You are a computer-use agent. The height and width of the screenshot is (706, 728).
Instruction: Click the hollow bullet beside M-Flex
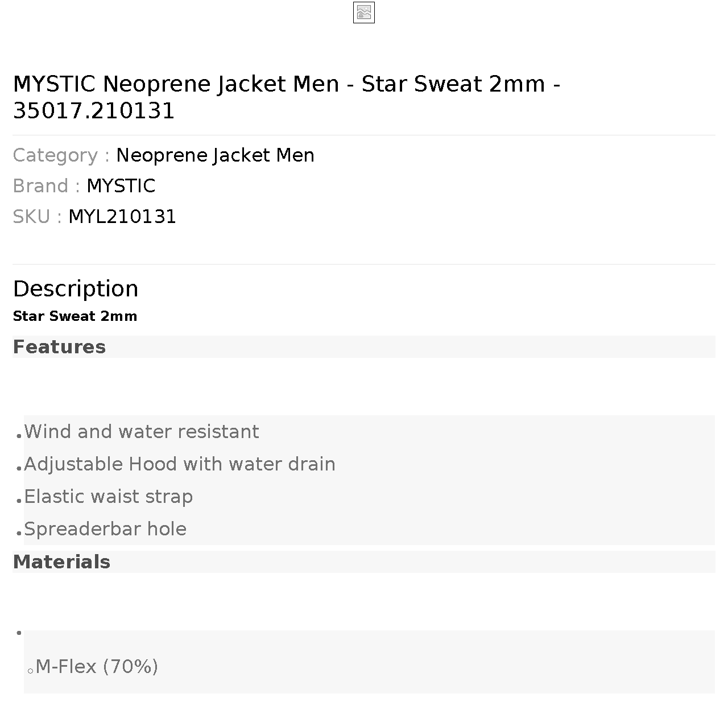coord(30,671)
